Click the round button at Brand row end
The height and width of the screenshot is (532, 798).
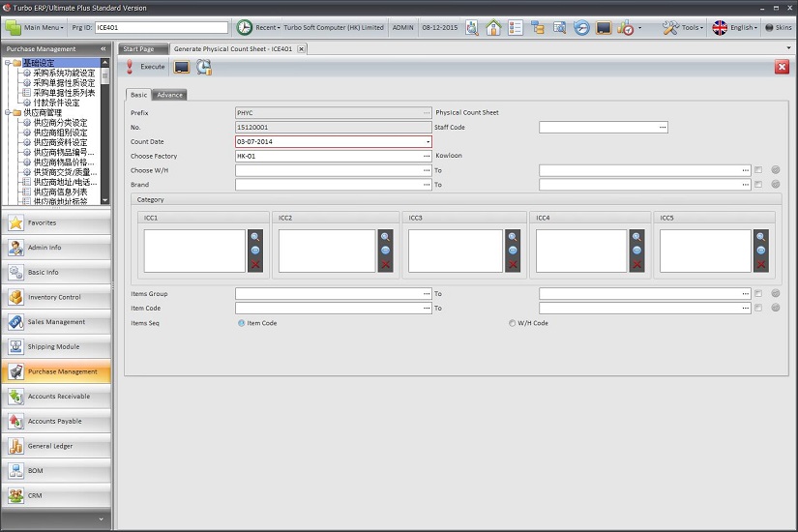[776, 185]
